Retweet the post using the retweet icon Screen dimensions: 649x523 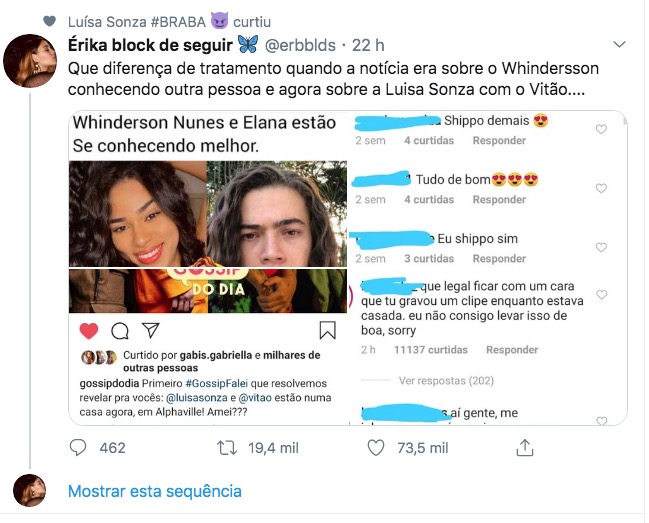227,448
